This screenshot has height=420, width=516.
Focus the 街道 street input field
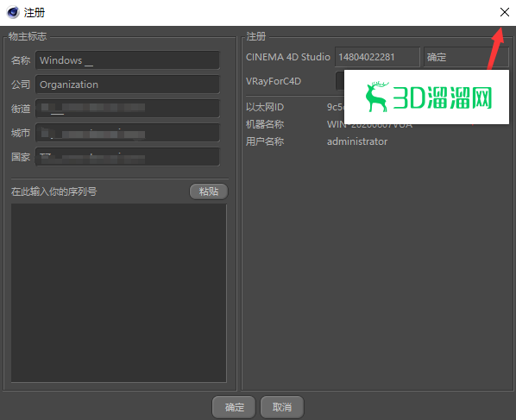tap(128, 109)
